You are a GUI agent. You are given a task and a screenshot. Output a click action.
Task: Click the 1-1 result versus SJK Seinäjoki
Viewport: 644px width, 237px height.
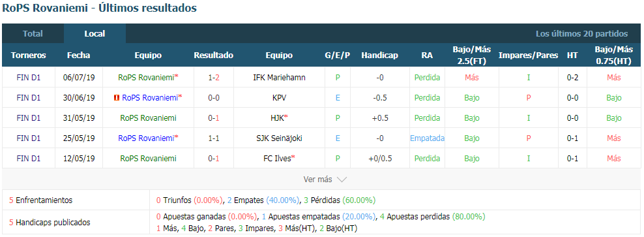[x=214, y=138]
